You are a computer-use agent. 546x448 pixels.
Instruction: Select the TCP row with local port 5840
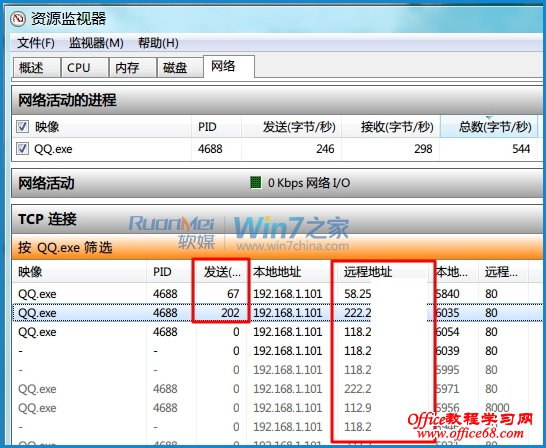click(x=277, y=294)
